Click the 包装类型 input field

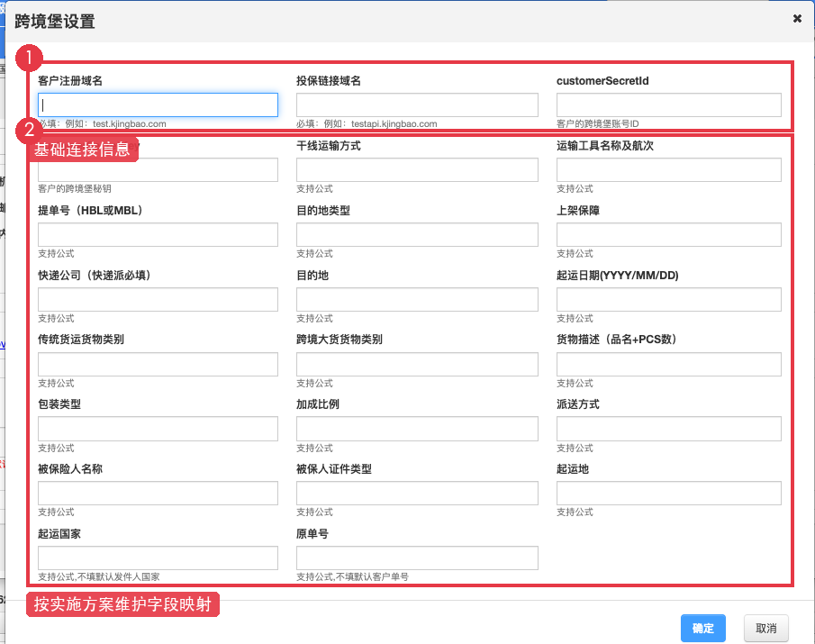pos(158,429)
